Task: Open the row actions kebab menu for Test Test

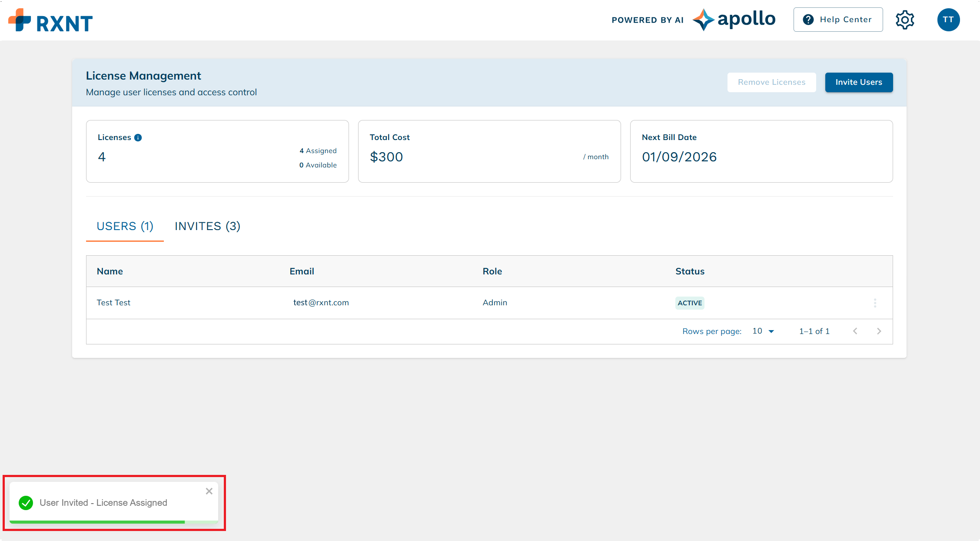Action: 875,303
